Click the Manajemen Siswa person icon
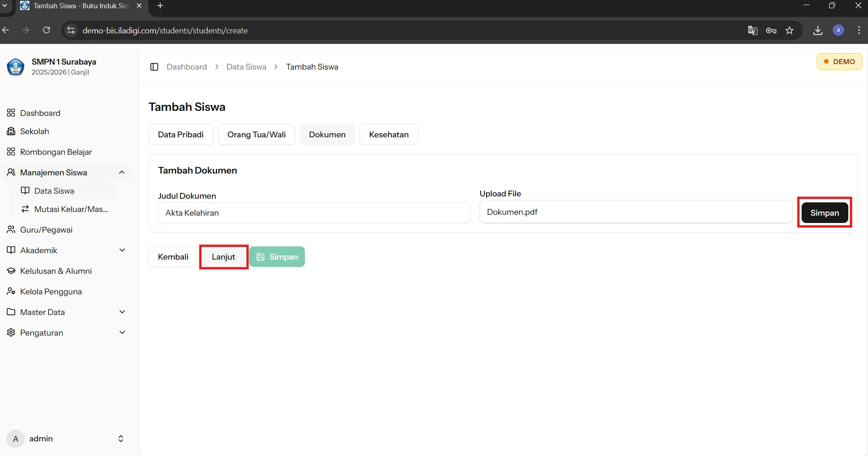The image size is (868, 456). click(11, 172)
